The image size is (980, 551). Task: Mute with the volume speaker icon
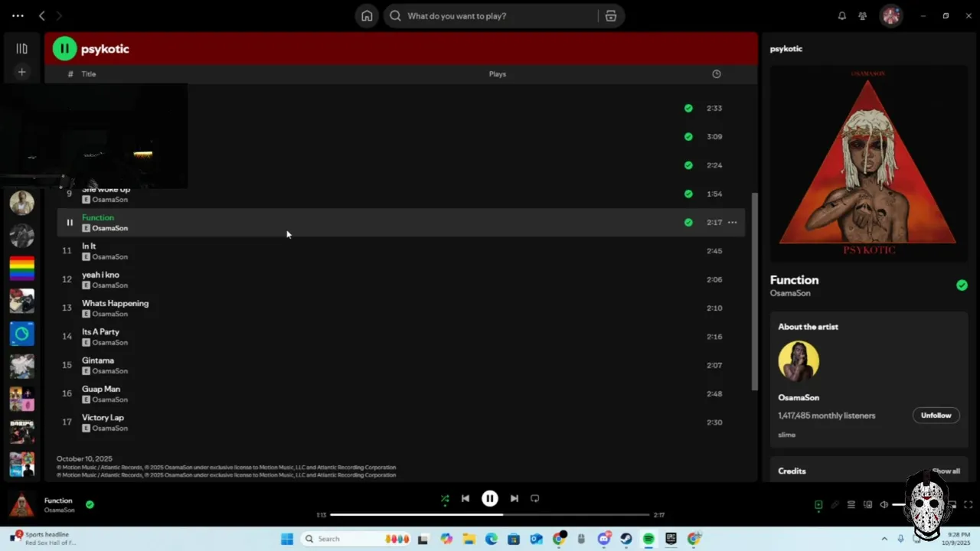(884, 505)
